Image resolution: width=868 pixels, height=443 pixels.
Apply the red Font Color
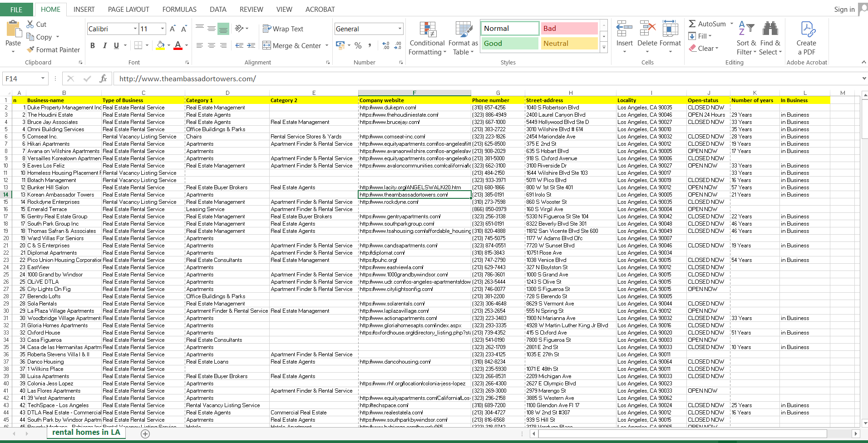coord(178,45)
